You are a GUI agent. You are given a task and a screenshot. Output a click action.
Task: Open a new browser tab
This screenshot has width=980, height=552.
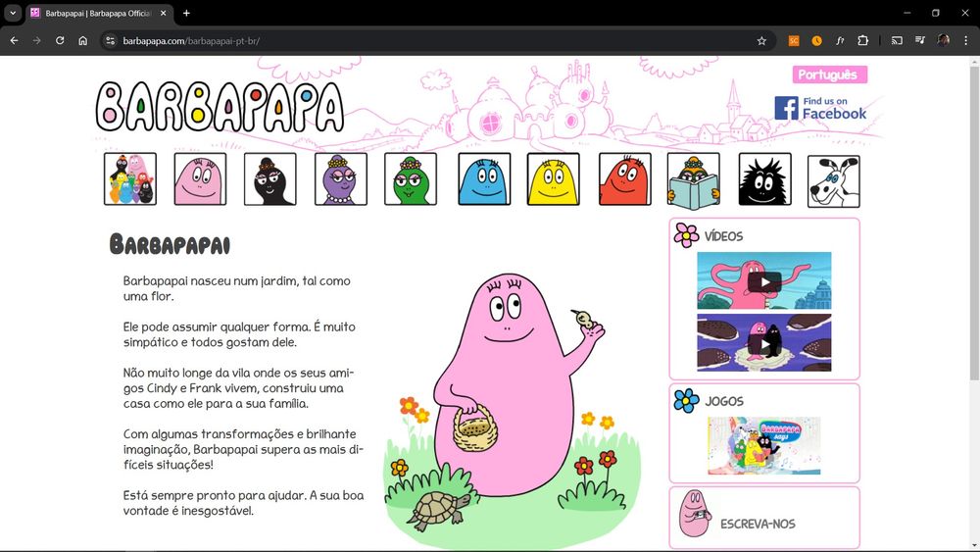(x=186, y=13)
